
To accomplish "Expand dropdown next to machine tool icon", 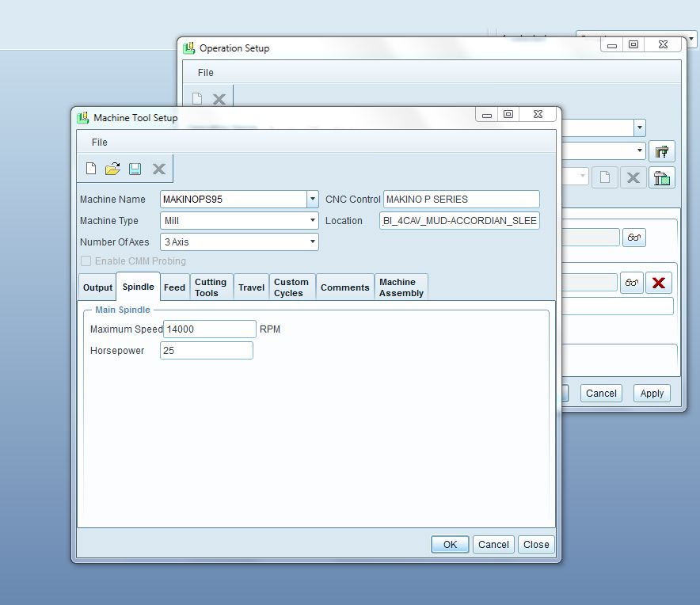I will 640,150.
